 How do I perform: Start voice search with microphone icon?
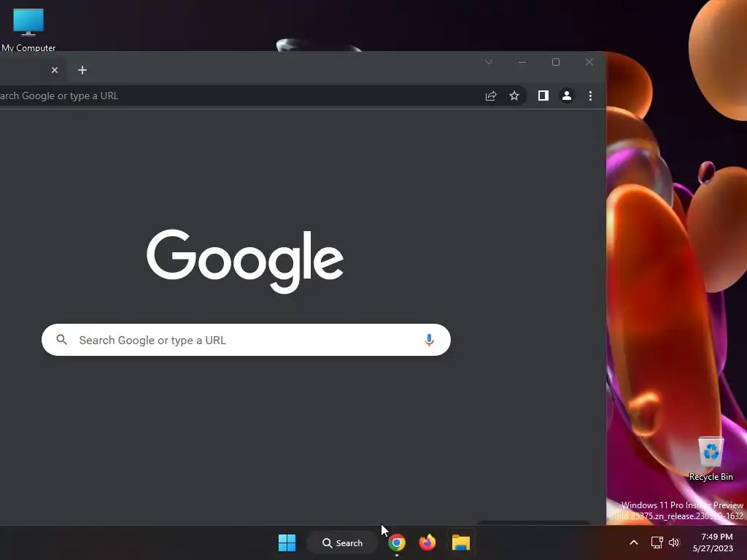pos(429,340)
